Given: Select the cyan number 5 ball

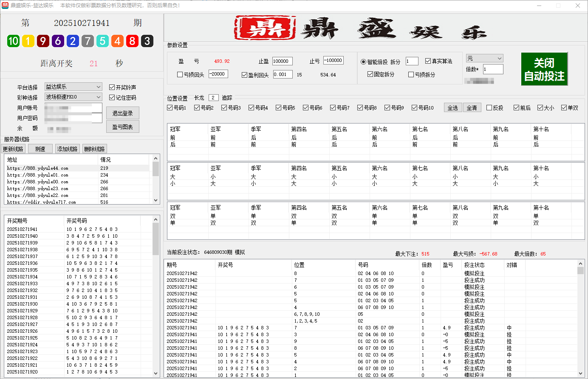Looking at the screenshot, I should click(x=102, y=41).
